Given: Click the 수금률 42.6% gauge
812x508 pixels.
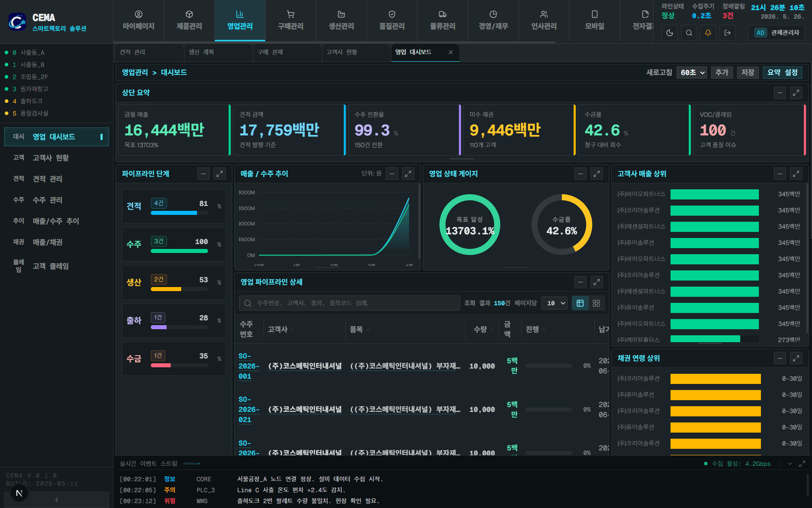Looking at the screenshot, I should 561,225.
